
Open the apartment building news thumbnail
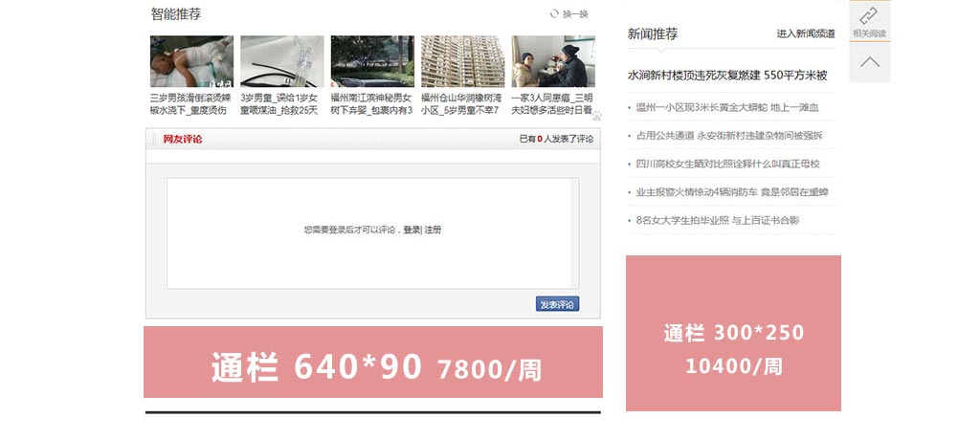pos(461,61)
